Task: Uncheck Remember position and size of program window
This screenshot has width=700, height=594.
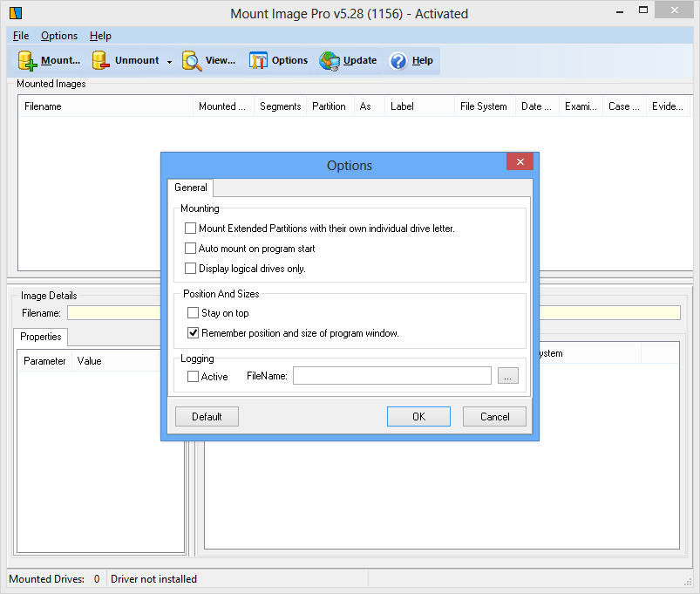Action: pyautogui.click(x=193, y=332)
